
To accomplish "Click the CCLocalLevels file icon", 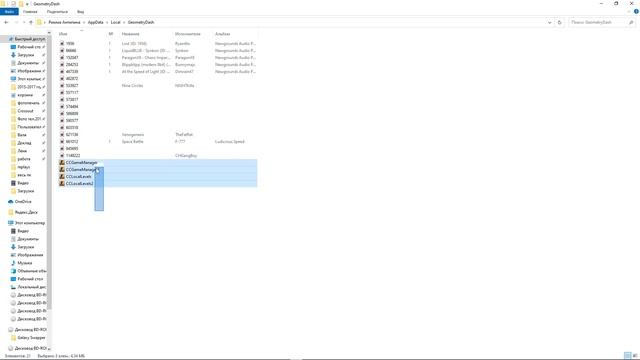I will 62,177.
